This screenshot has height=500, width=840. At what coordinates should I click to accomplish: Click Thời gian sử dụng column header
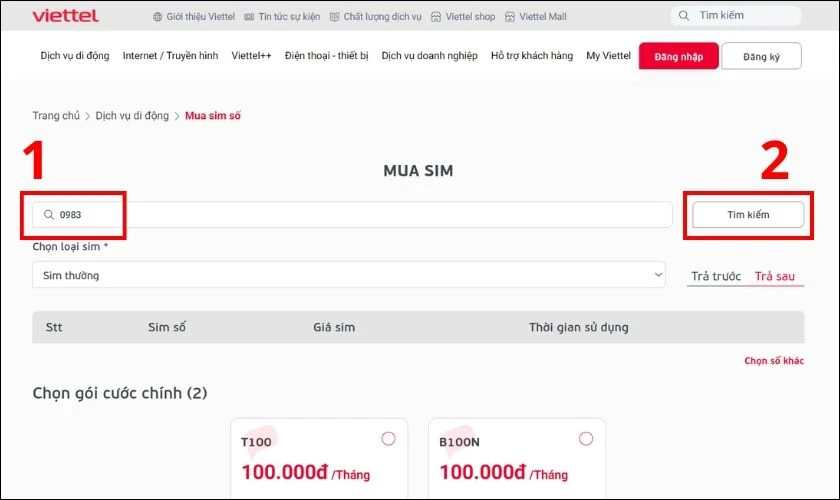click(579, 327)
